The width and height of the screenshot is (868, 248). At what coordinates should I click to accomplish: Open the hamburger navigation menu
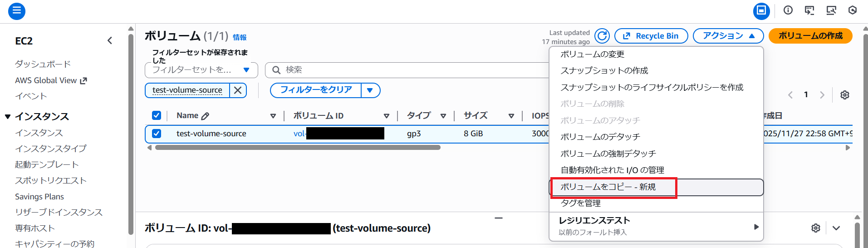pyautogui.click(x=17, y=11)
